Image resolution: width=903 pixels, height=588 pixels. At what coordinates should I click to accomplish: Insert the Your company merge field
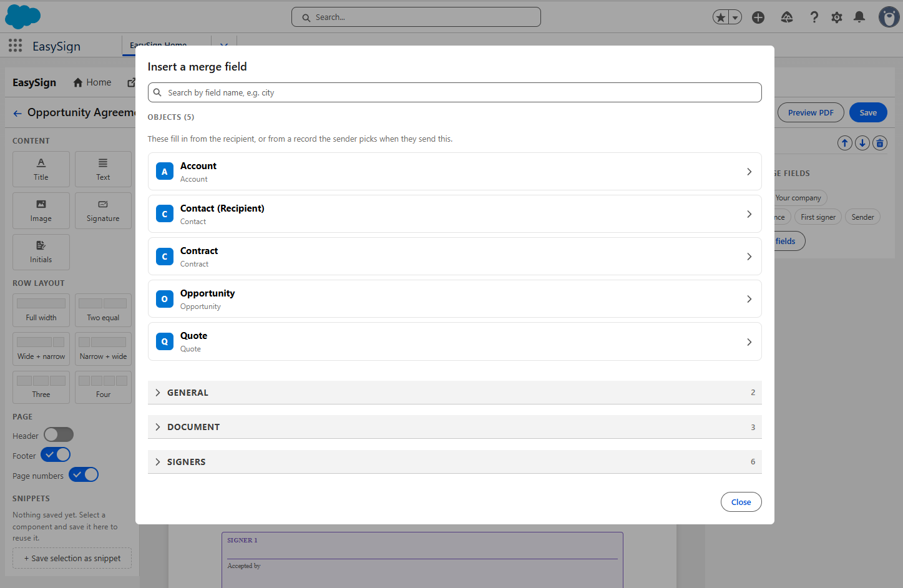[799, 198]
